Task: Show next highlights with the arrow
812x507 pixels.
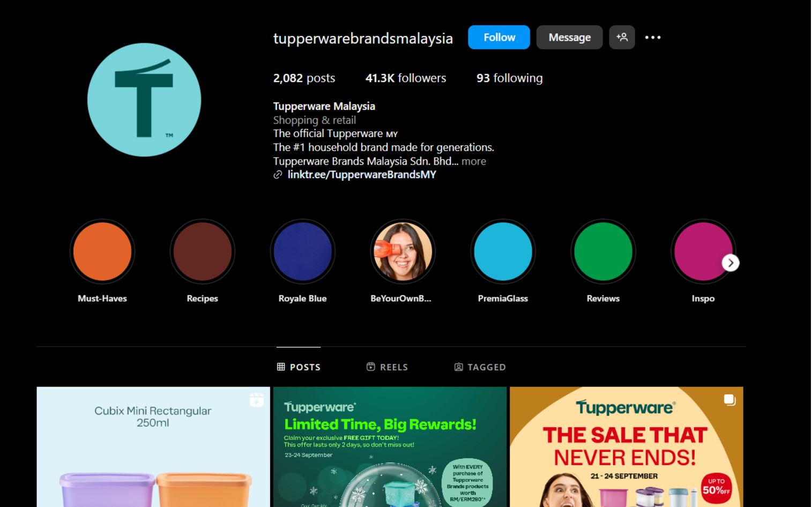Action: click(731, 263)
